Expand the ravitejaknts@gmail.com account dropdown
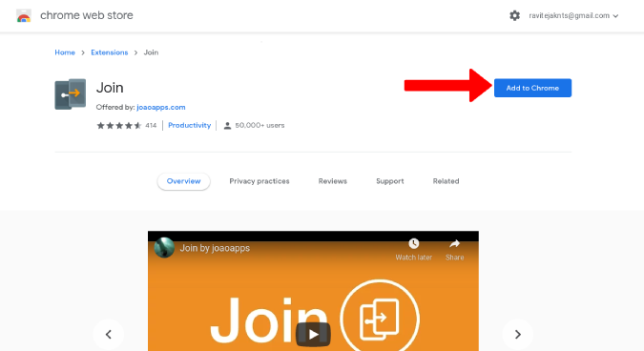644x351 pixels. click(x=573, y=15)
